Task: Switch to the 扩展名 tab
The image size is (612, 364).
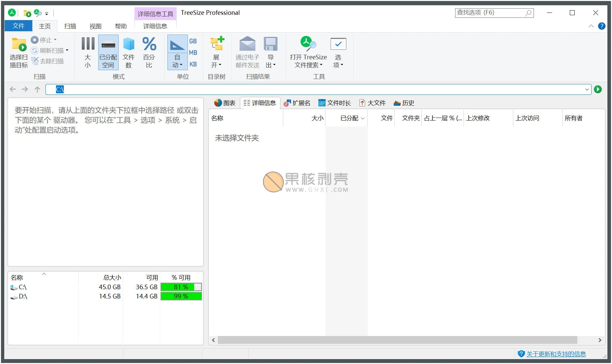Action: coord(297,103)
